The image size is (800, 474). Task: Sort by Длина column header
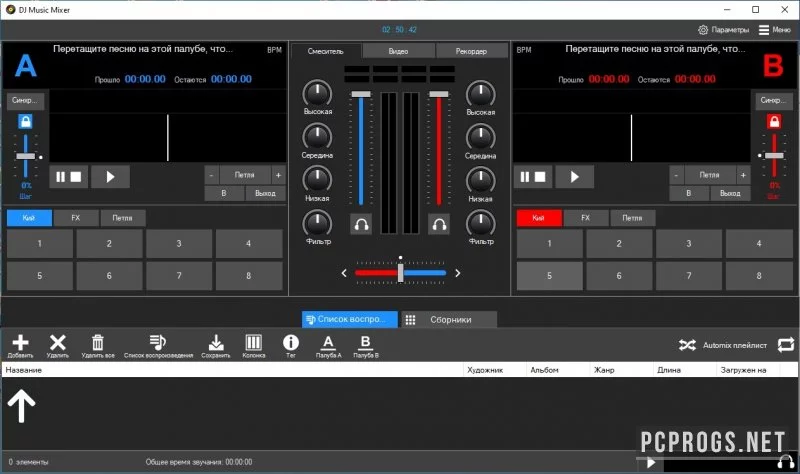(x=684, y=370)
